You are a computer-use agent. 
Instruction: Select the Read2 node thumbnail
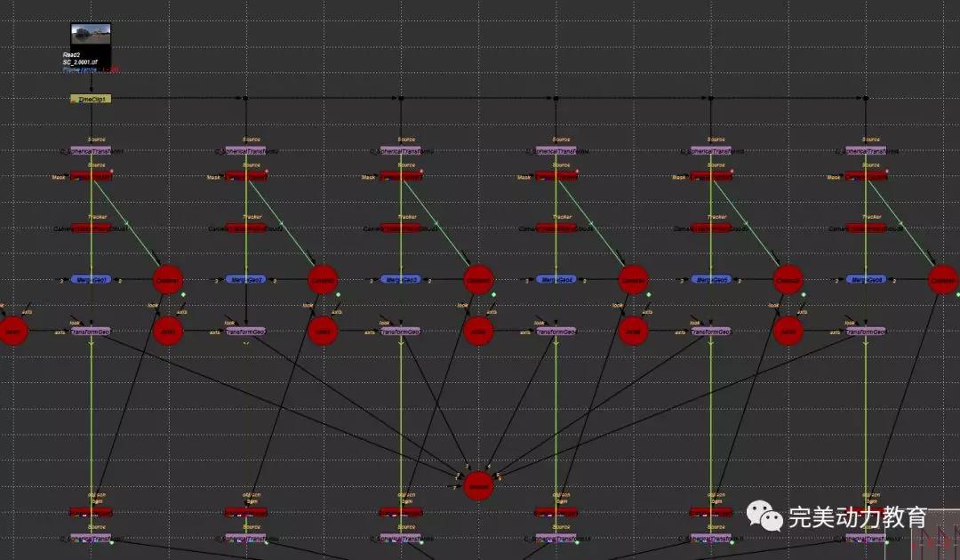tap(91, 37)
